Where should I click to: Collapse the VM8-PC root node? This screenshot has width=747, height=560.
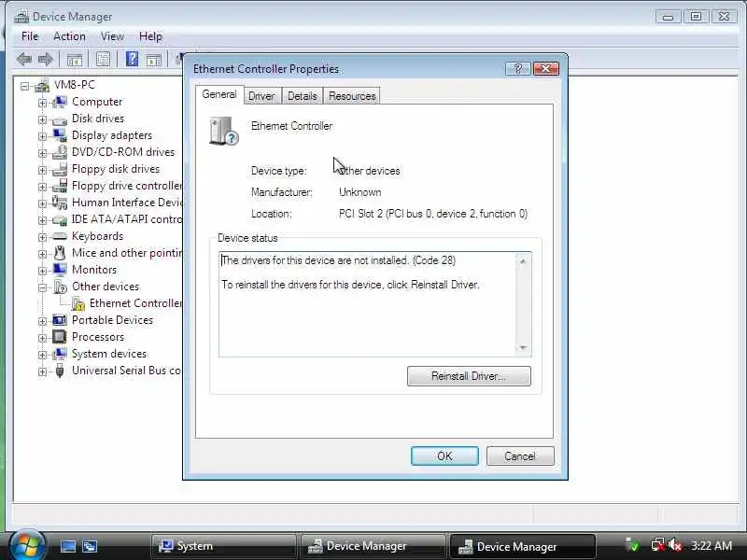pos(25,86)
